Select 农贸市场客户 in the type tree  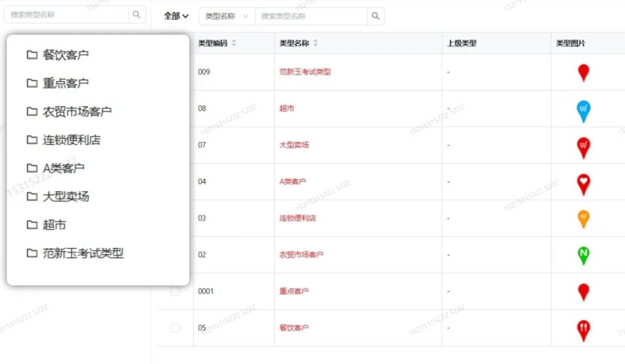pos(78,112)
